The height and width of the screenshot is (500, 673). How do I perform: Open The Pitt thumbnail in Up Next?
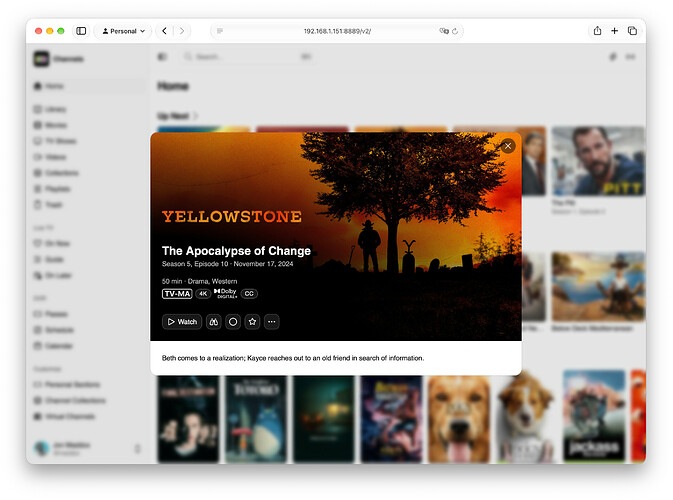(x=598, y=161)
